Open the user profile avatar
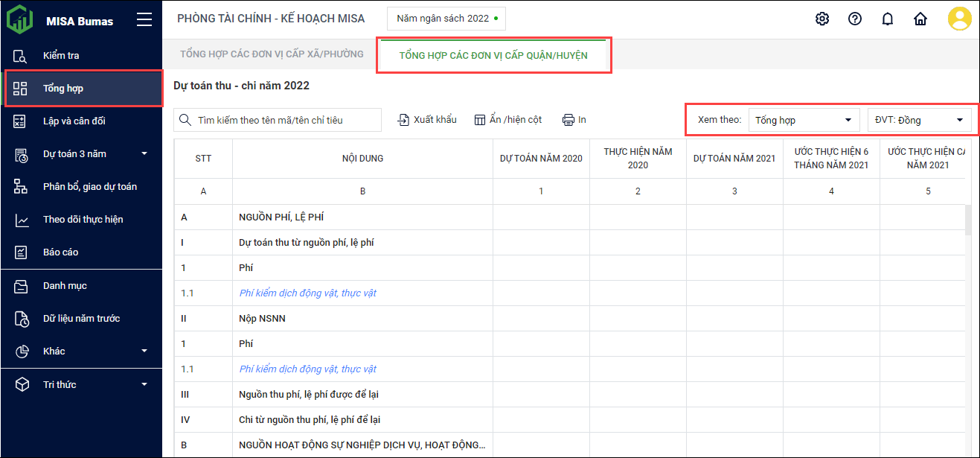980x458 pixels. [x=959, y=19]
